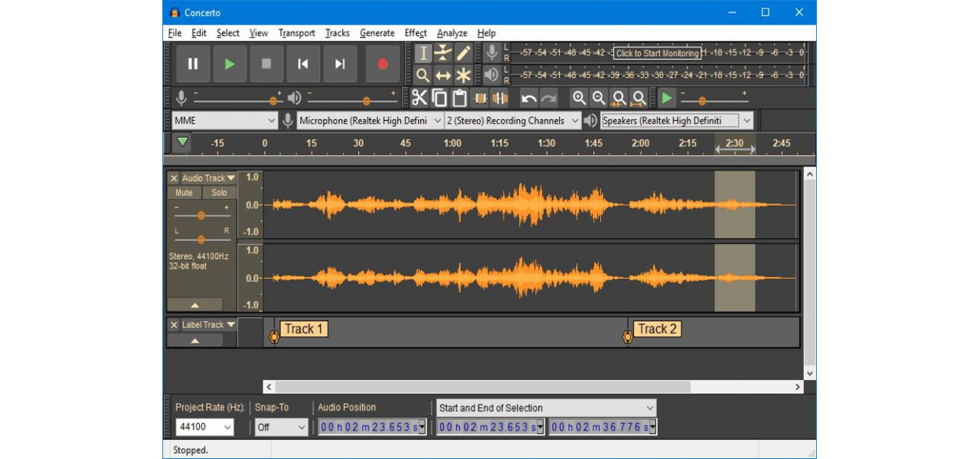Viewport: 980px width, 459px height.
Task: Skip to start of the project
Action: (303, 64)
